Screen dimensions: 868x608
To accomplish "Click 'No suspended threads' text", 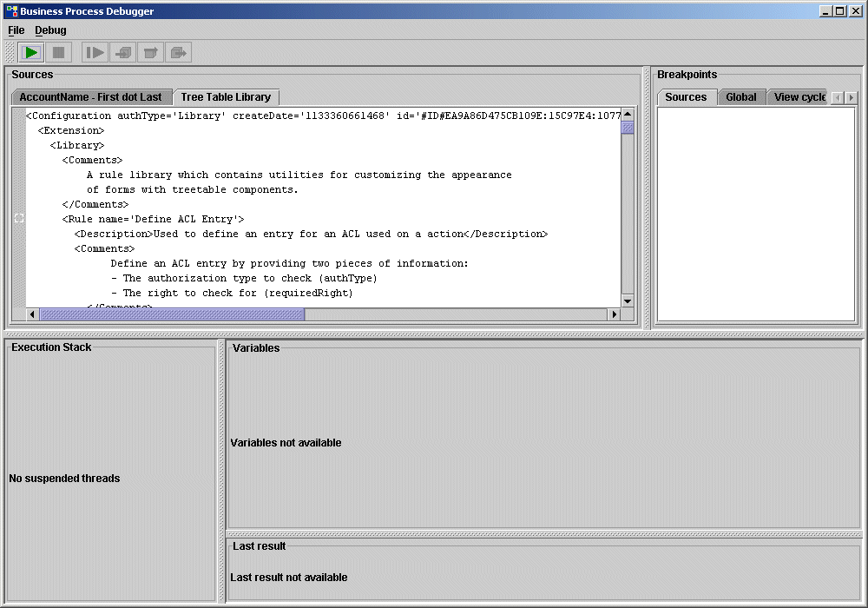I will 64,479.
